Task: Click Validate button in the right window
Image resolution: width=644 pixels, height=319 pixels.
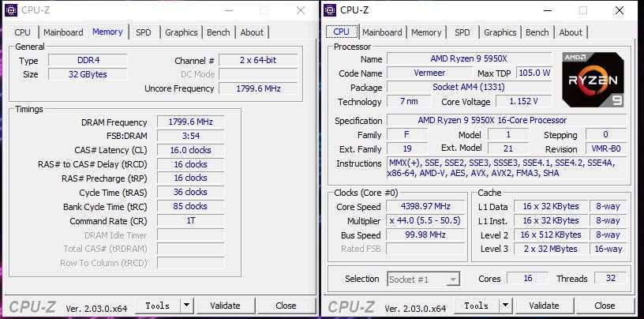Action: coord(544,306)
